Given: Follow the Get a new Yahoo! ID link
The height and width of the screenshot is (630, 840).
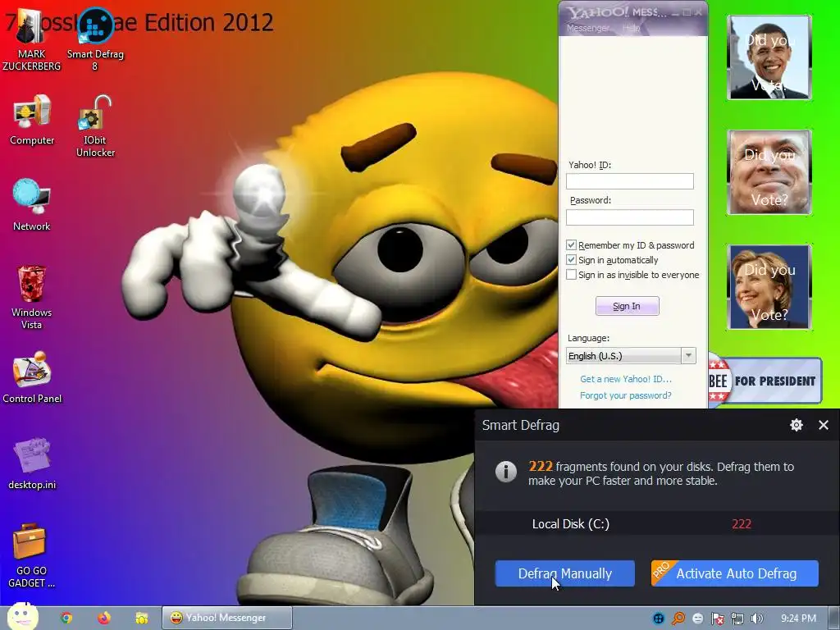Looking at the screenshot, I should tap(626, 379).
